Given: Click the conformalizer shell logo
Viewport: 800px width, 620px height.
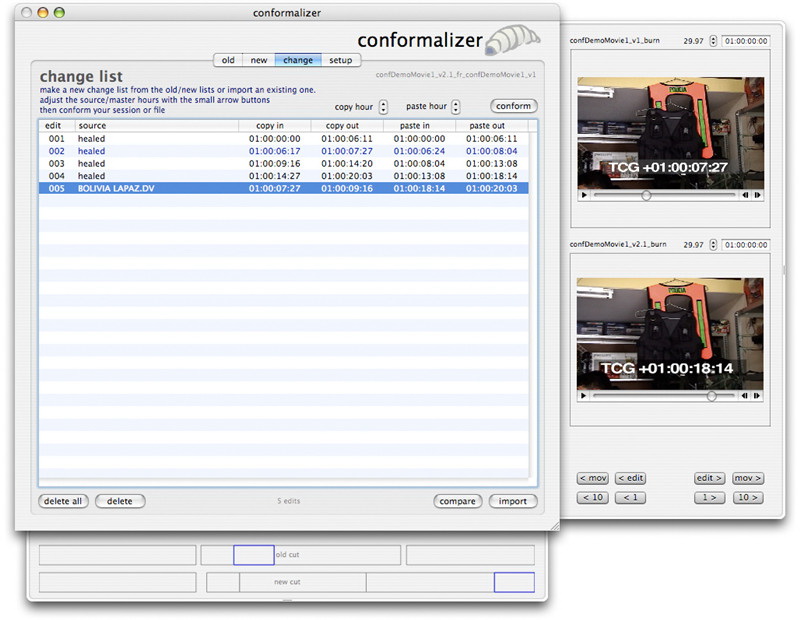Looking at the screenshot, I should [x=513, y=40].
